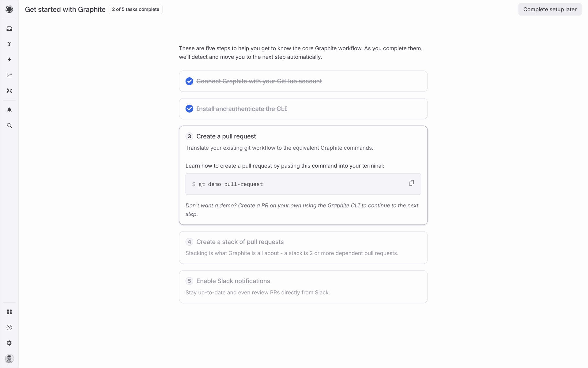Copy the gt demo pull-request command
This screenshot has width=588, height=368.
click(411, 183)
